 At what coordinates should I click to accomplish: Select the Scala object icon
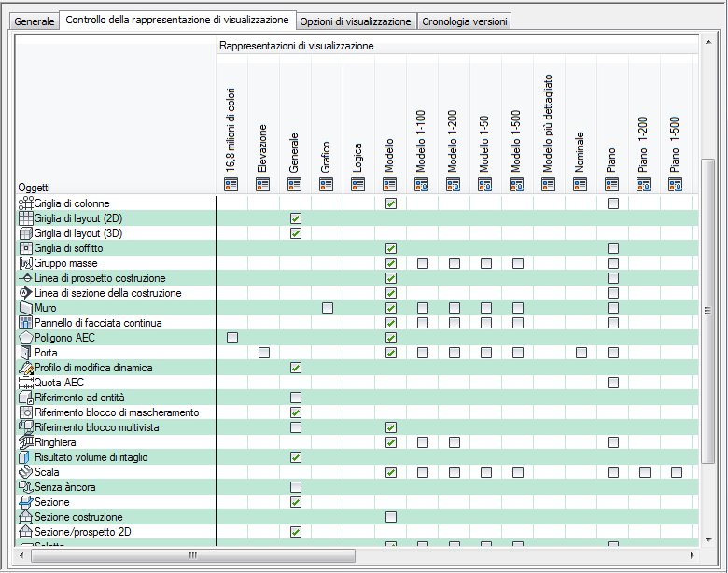[x=26, y=472]
